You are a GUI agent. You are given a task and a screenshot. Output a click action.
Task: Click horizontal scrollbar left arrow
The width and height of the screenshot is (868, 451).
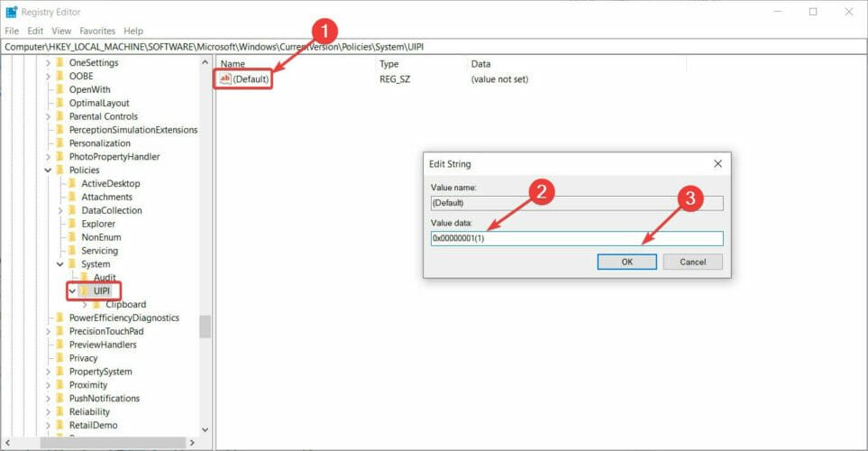click(7, 443)
